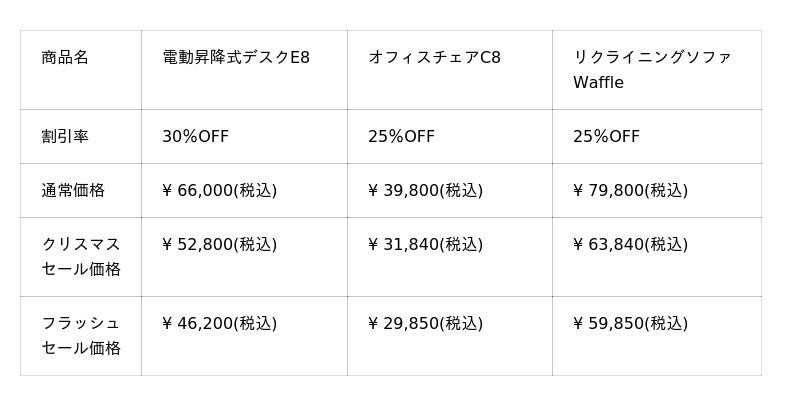Screen dimensions: 800x406
Task: Select the 30%OFF discount cell
Action: coord(196,137)
